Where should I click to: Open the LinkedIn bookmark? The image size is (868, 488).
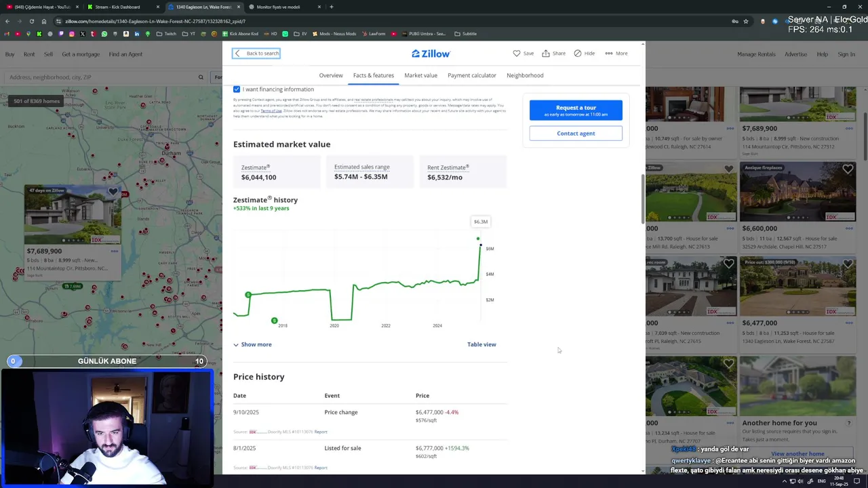pos(137,34)
